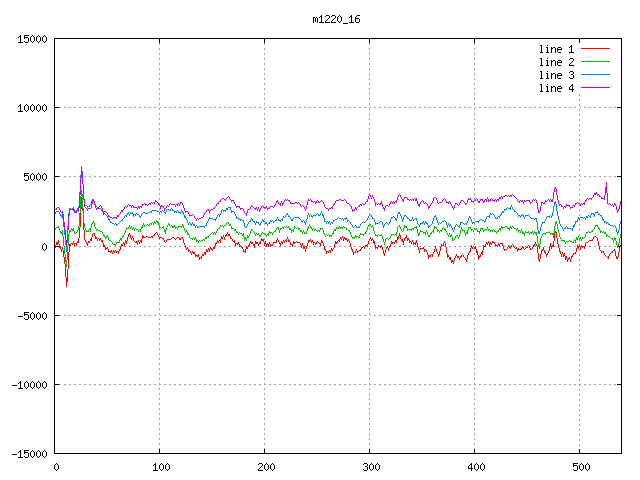640x480 pixels.
Task: Click the red line 1 legend sample
Action: coord(596,49)
